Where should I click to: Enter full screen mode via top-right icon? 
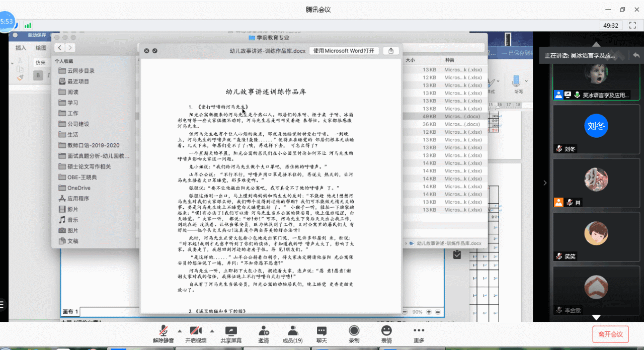(x=631, y=25)
